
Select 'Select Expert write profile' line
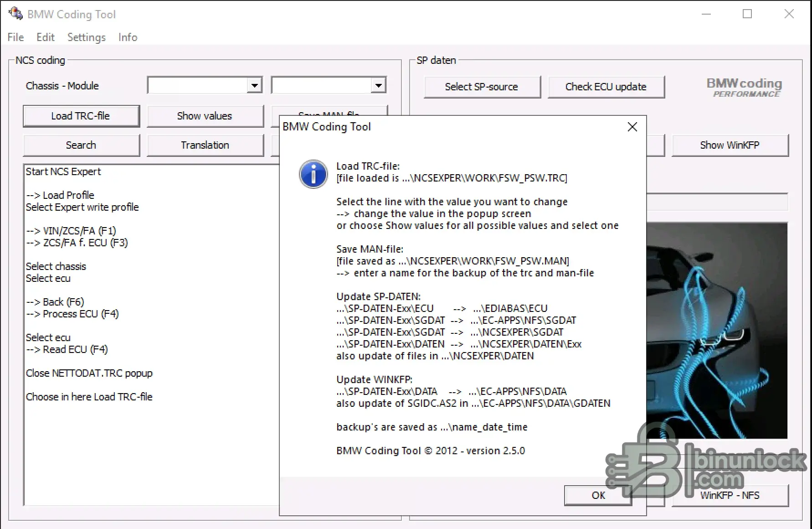(x=82, y=207)
